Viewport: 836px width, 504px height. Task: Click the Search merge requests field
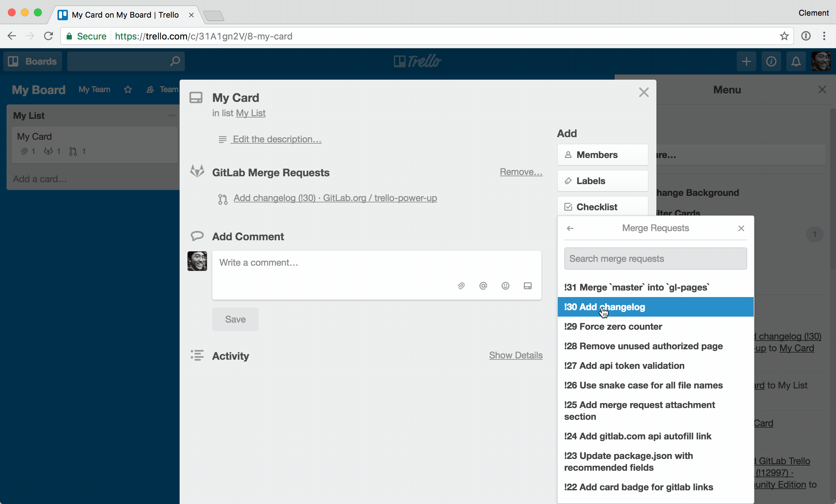(x=655, y=259)
